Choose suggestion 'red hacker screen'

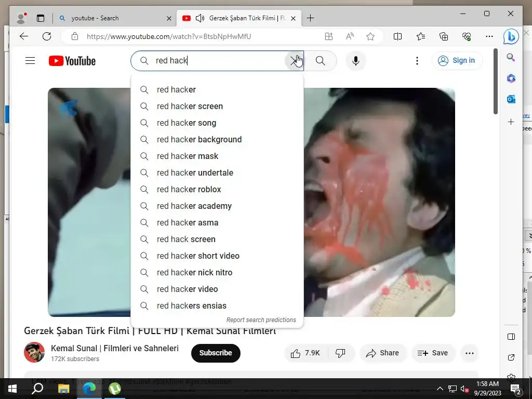click(x=217, y=106)
